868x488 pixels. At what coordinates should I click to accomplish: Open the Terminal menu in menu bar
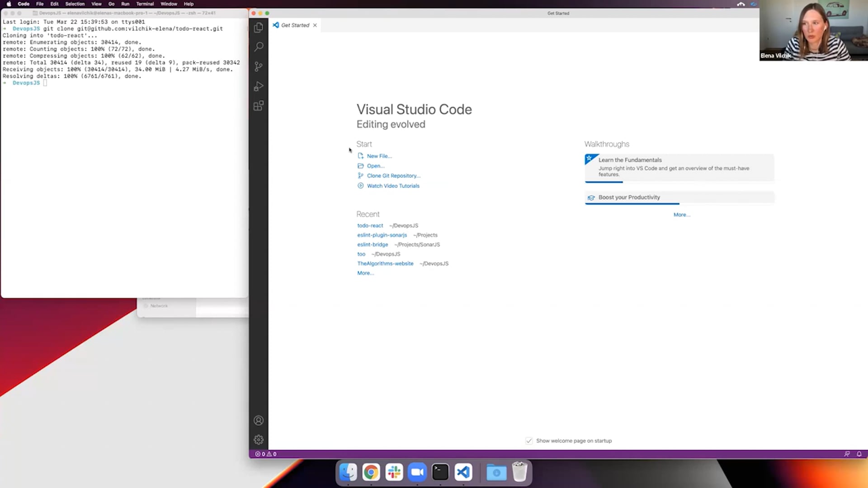click(145, 4)
